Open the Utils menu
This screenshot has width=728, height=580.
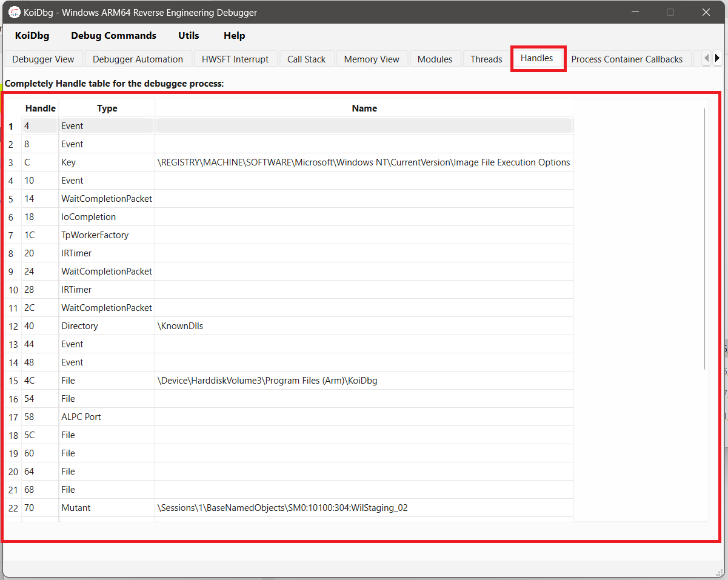pos(189,36)
